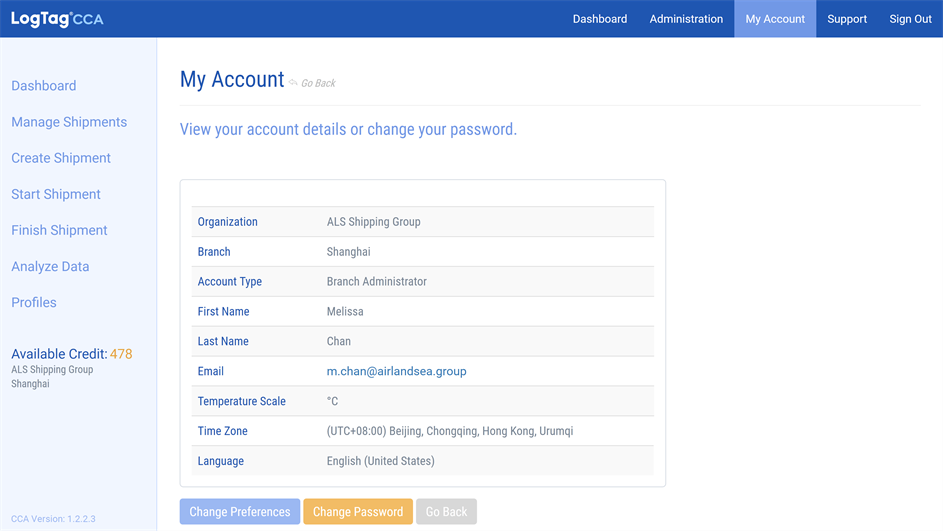Image resolution: width=943 pixels, height=531 pixels.
Task: Click the Time Zone value row
Action: pyautogui.click(x=450, y=431)
